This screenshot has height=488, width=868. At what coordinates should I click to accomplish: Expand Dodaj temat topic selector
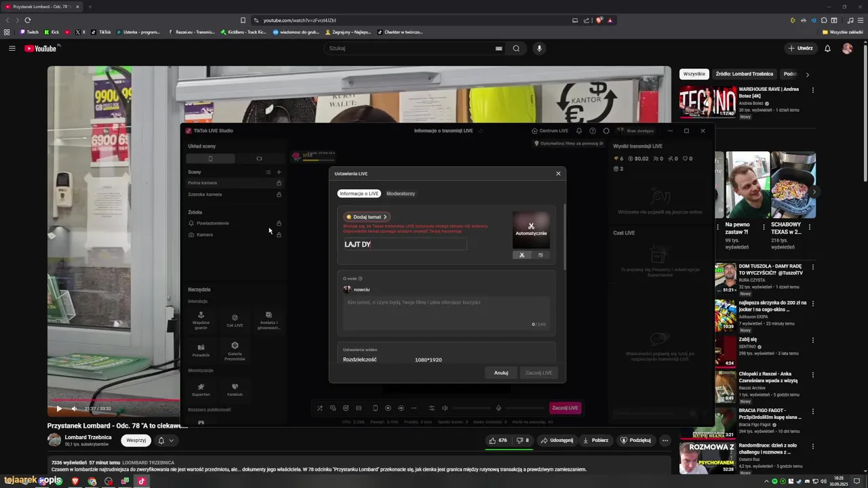(367, 217)
